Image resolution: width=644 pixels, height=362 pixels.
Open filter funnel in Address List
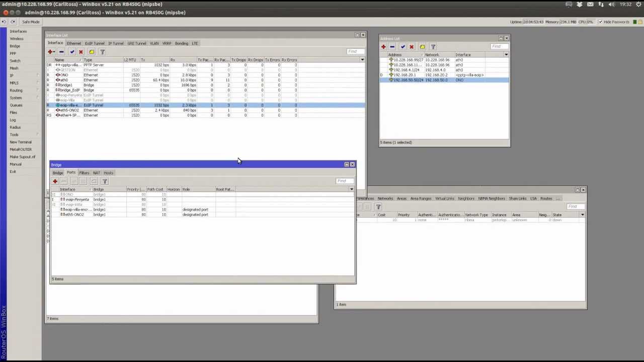433,47
